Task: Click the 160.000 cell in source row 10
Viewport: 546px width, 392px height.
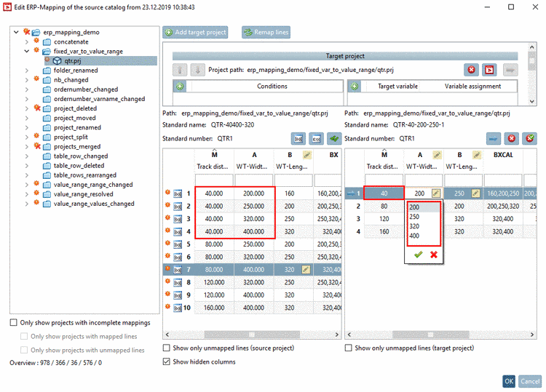Action: (214, 308)
